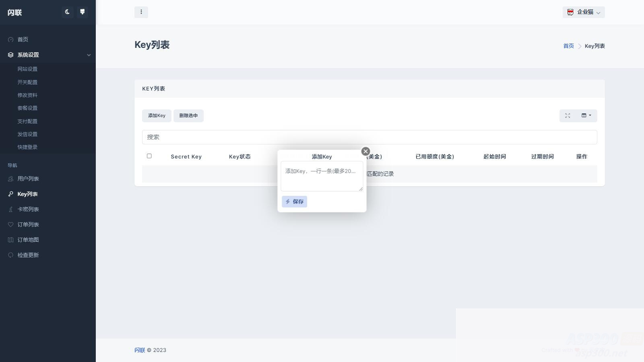Click the home icon next to 首页
644x362 pixels.
(x=10, y=39)
